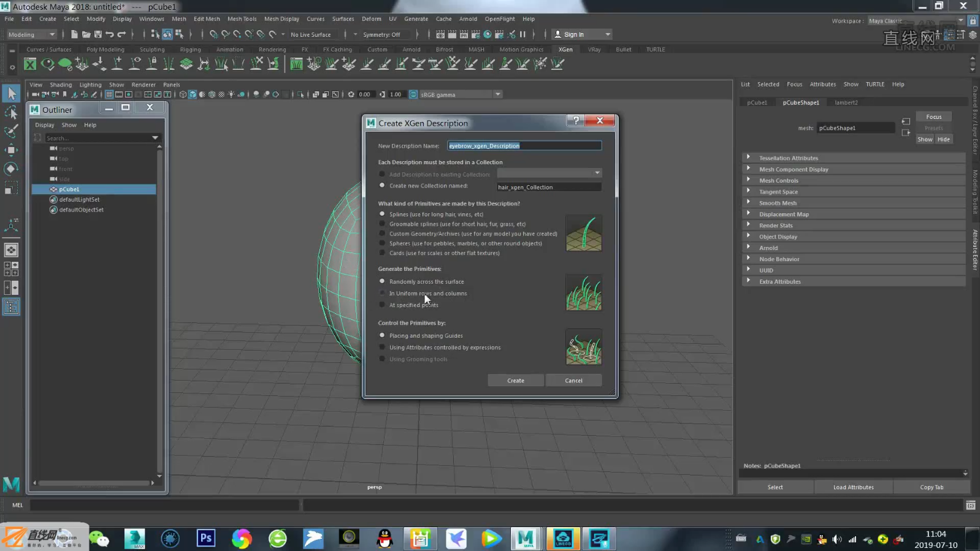980x551 pixels.
Task: Open the lambert2 attribute tab
Action: point(846,102)
